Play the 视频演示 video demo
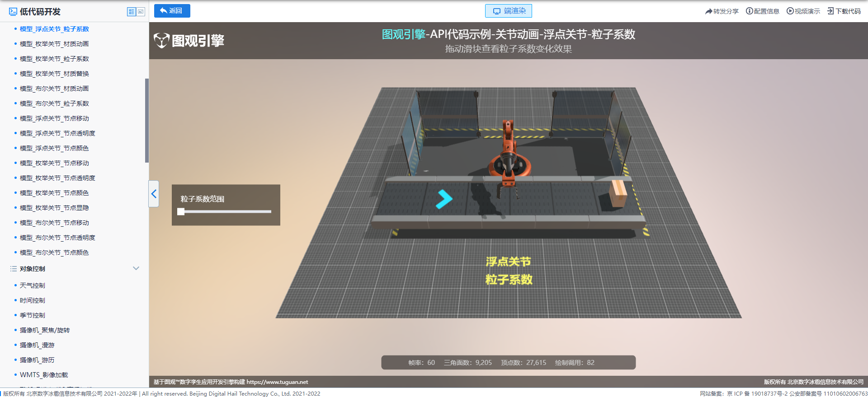Screen dimensions: 868x397 803,11
